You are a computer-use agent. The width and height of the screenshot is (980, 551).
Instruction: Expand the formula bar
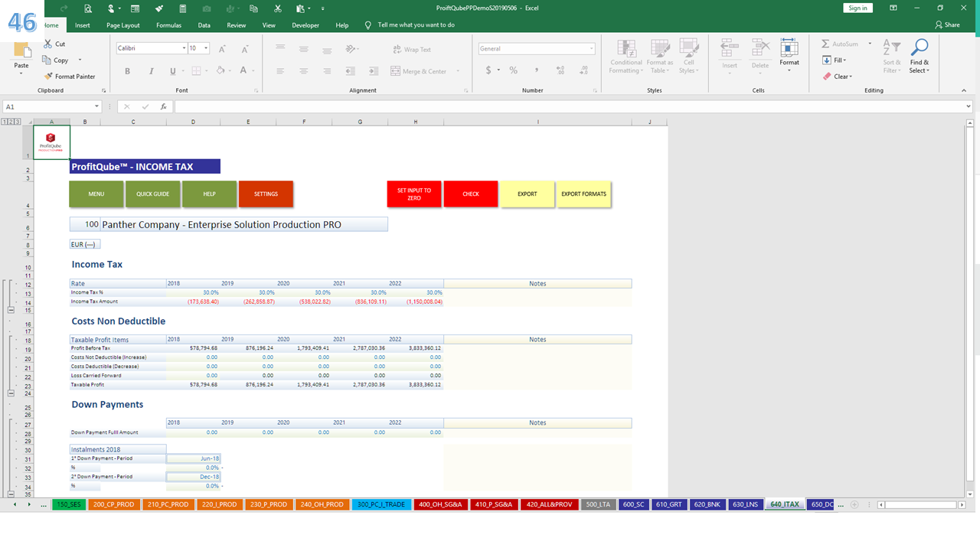[969, 107]
